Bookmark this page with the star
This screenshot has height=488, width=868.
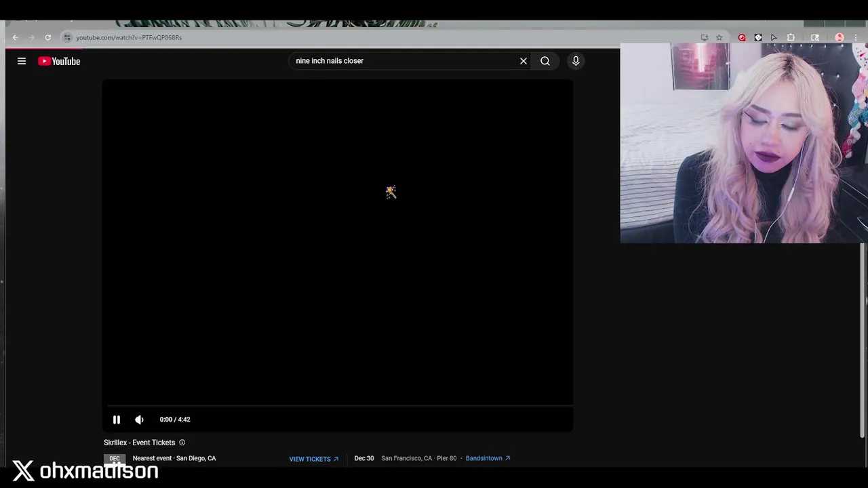(x=719, y=37)
